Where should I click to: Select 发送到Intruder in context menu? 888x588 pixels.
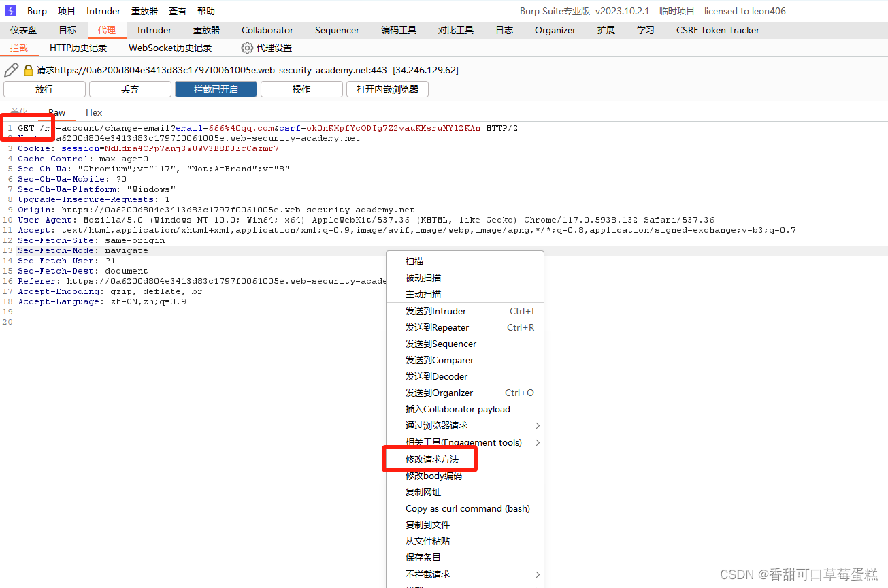pos(465,311)
